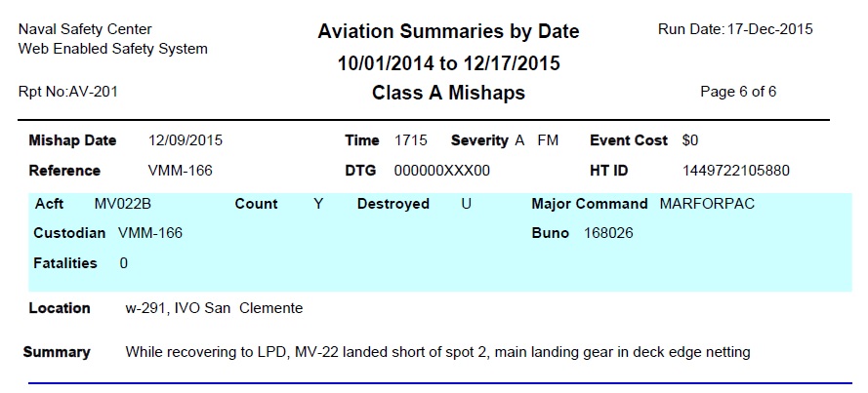Image resolution: width=868 pixels, height=393 pixels.
Task: Click the aircraft type MV022B
Action: (x=122, y=204)
